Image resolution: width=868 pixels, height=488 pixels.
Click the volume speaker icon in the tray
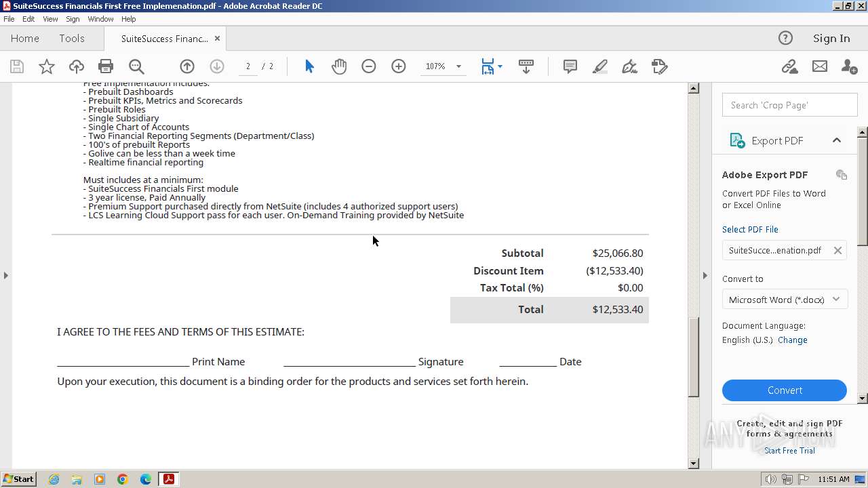point(770,479)
